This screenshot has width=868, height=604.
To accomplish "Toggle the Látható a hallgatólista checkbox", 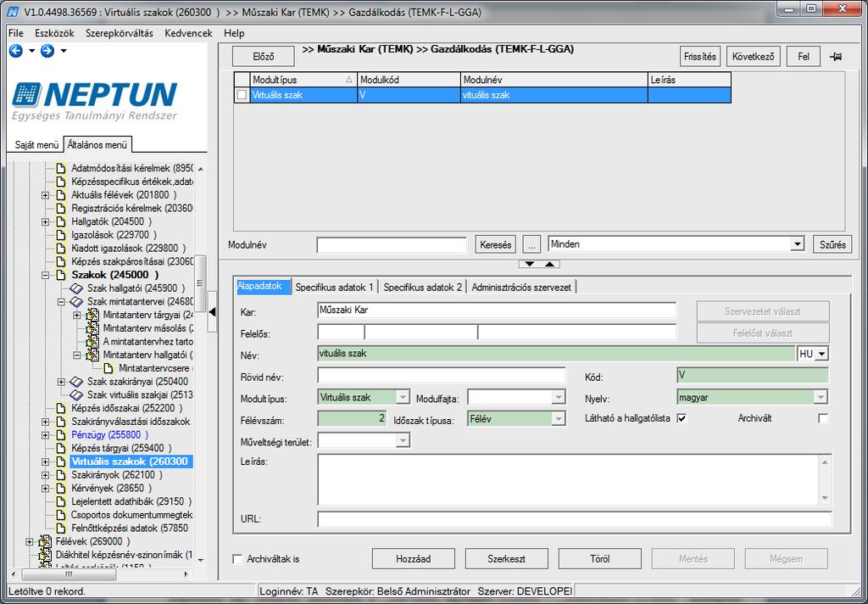I will 682,418.
